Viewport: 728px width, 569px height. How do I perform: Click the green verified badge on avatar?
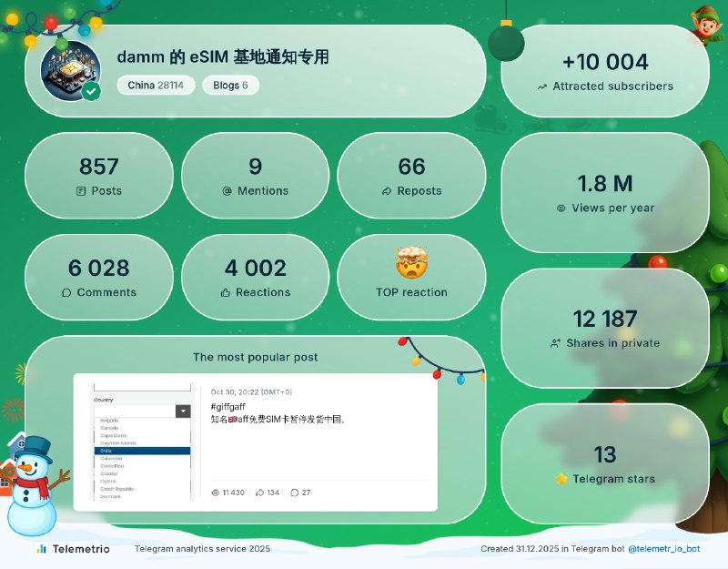[x=91, y=91]
